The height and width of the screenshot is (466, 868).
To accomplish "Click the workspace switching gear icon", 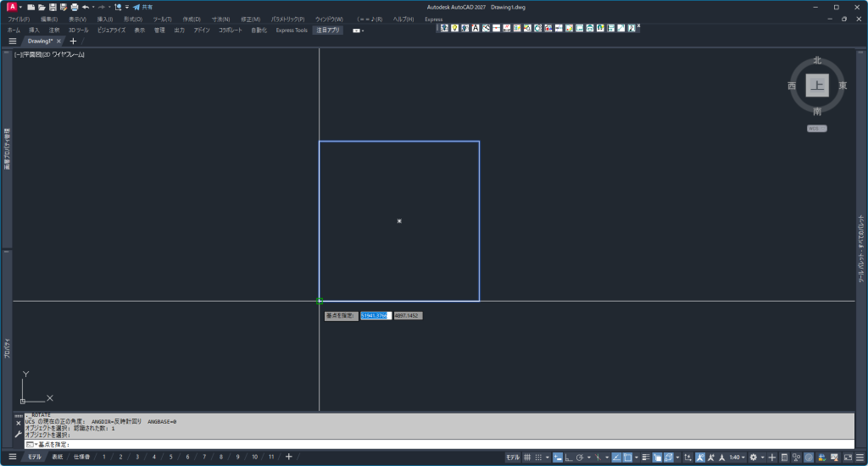I will pyautogui.click(x=753, y=458).
